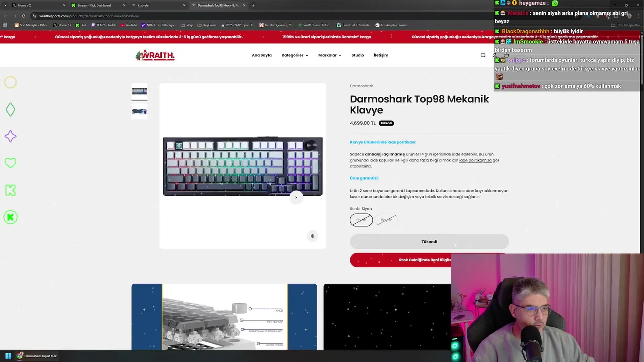This screenshot has width=644, height=362.
Task: Reload the page in browser
Action: pyautogui.click(x=23, y=16)
